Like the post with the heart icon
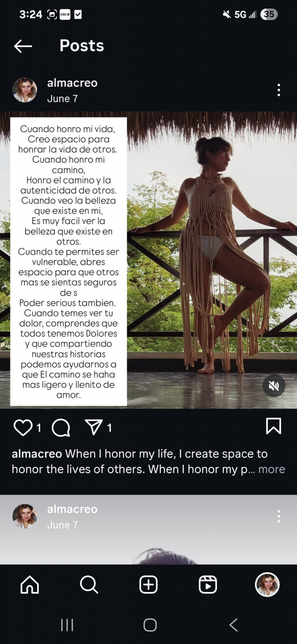This screenshot has height=644, width=297. click(23, 427)
